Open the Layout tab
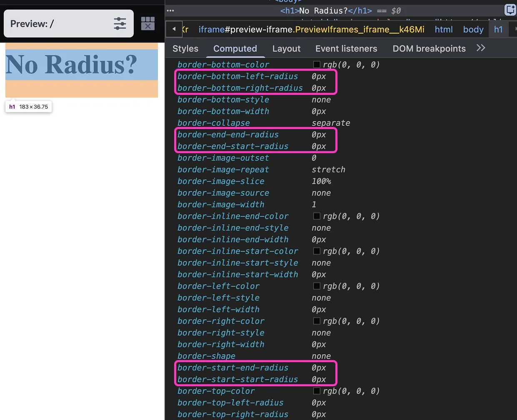The image size is (517, 420). coord(286,49)
